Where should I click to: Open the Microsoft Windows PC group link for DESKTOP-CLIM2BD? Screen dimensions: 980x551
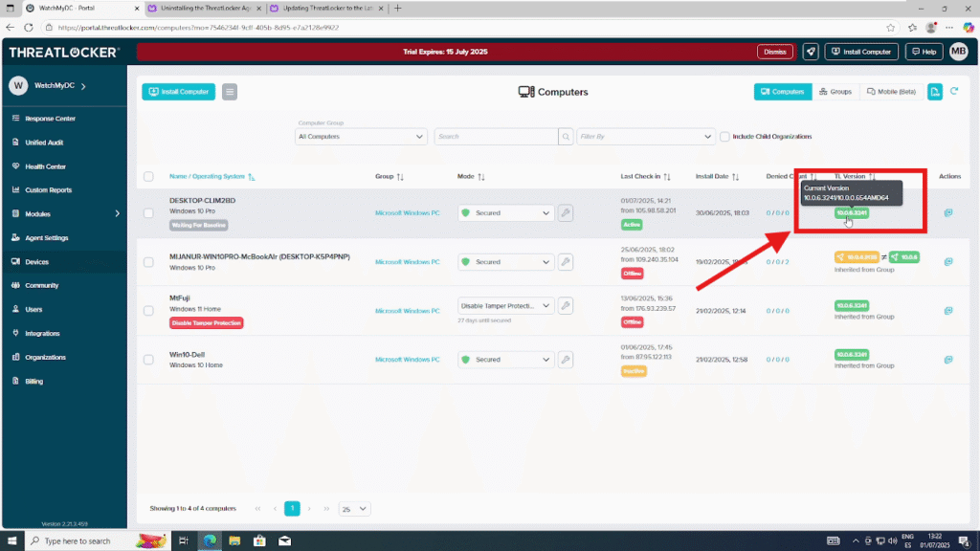pos(408,213)
